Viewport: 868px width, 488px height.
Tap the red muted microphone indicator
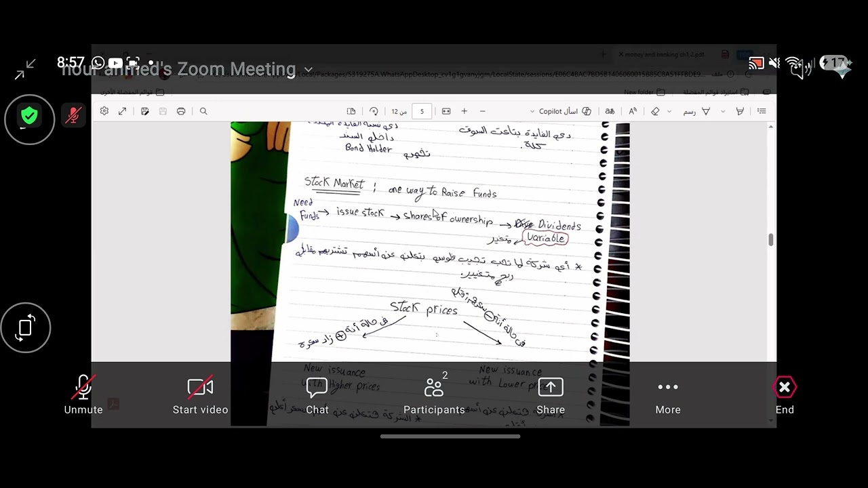pyautogui.click(x=73, y=116)
